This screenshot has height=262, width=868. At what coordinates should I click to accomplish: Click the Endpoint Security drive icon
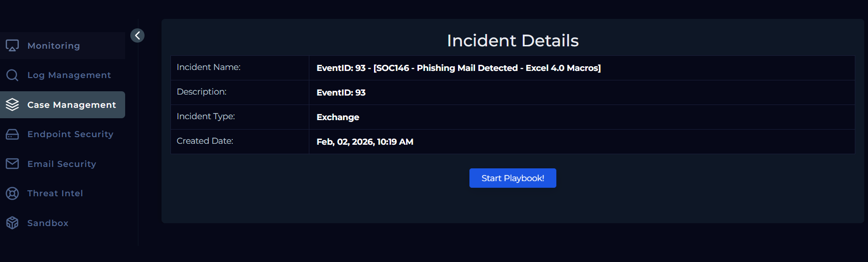(x=12, y=134)
